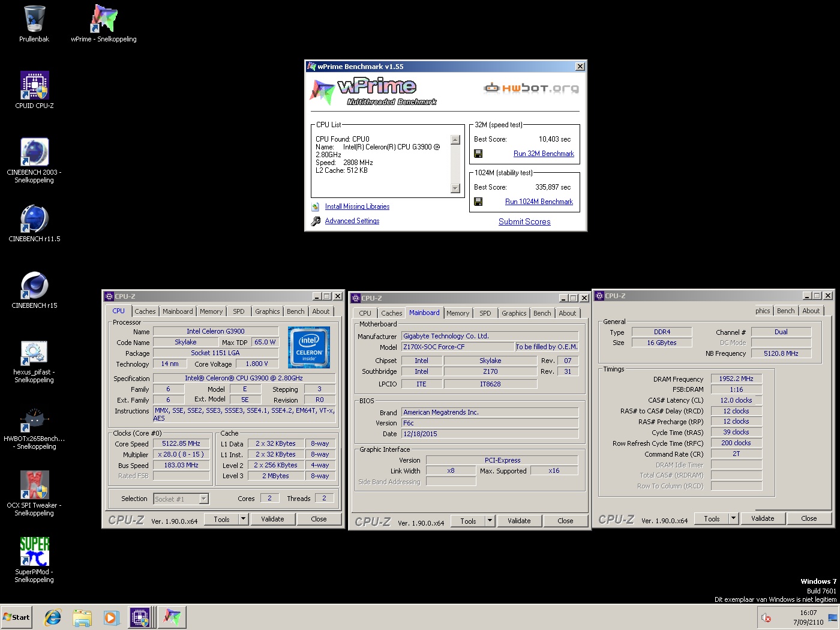Open the Bench tab in the Memory timings window
This screenshot has width=840, height=630.
(785, 311)
